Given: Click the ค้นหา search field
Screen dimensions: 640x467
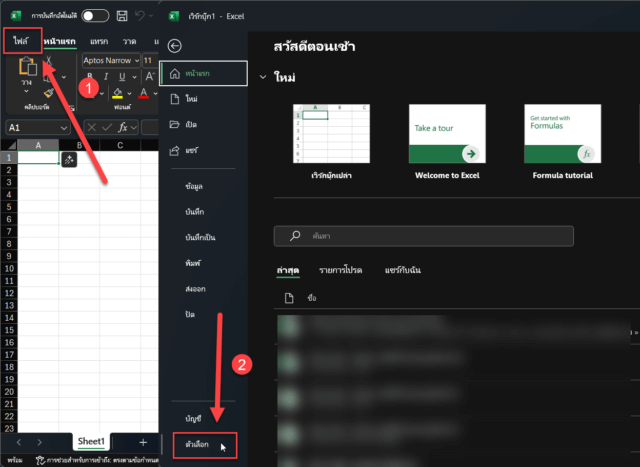Looking at the screenshot, I should point(424,236).
